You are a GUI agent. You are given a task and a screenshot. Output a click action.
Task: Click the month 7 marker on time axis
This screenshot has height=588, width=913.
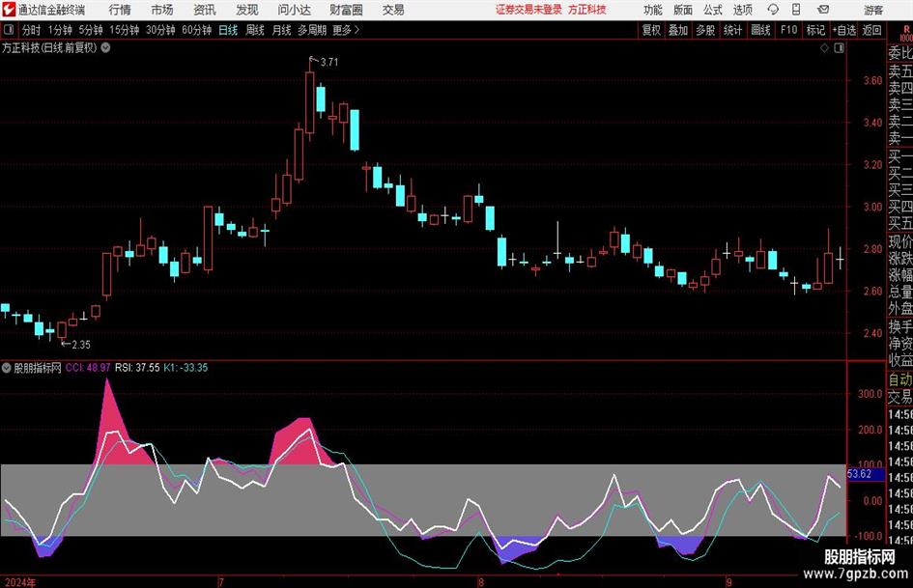click(220, 582)
